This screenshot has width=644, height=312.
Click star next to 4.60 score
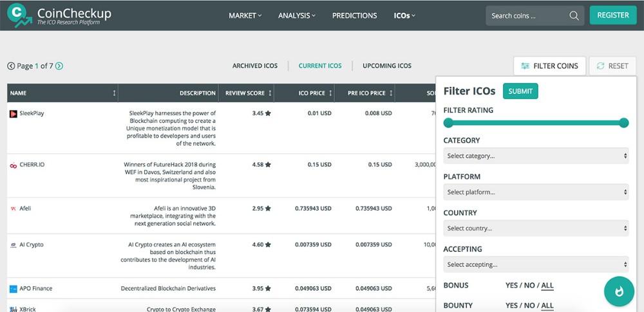tap(268, 244)
